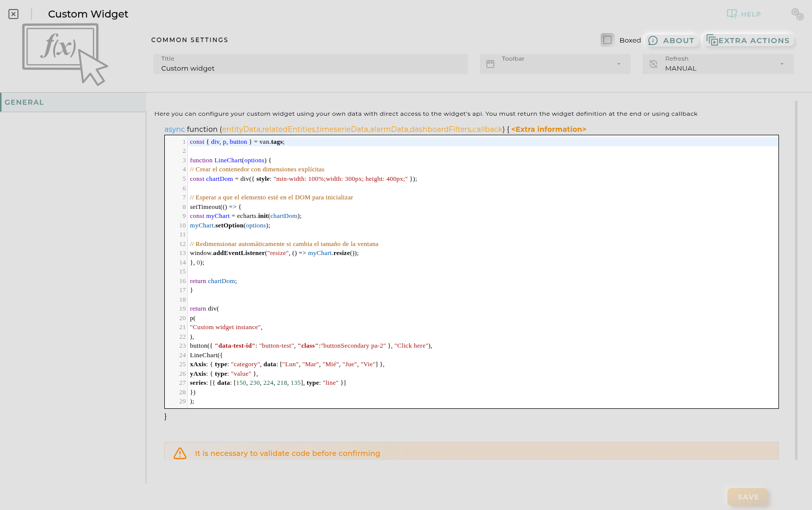Image resolution: width=812 pixels, height=510 pixels.
Task: Click the setTimeout line in code
Action: (x=215, y=207)
